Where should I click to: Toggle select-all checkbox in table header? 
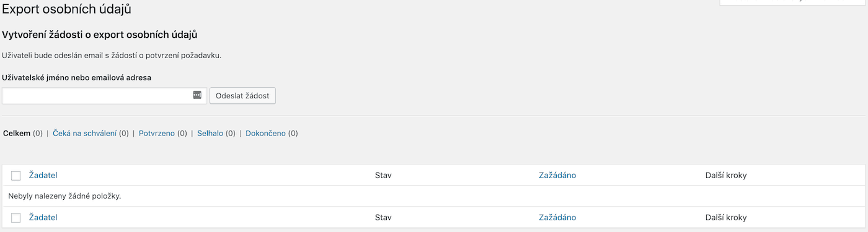(x=16, y=176)
